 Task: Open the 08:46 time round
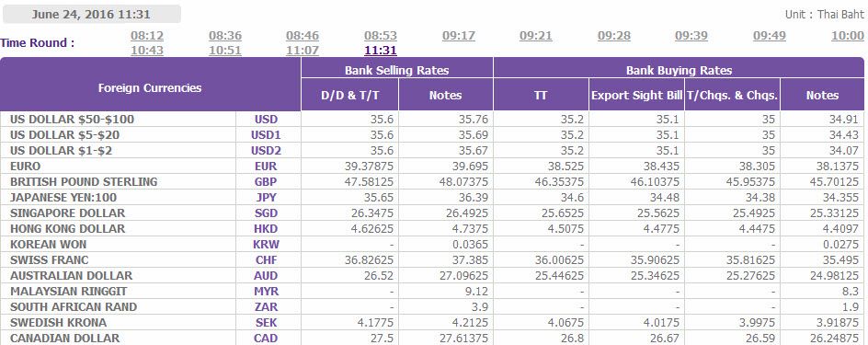(x=303, y=36)
